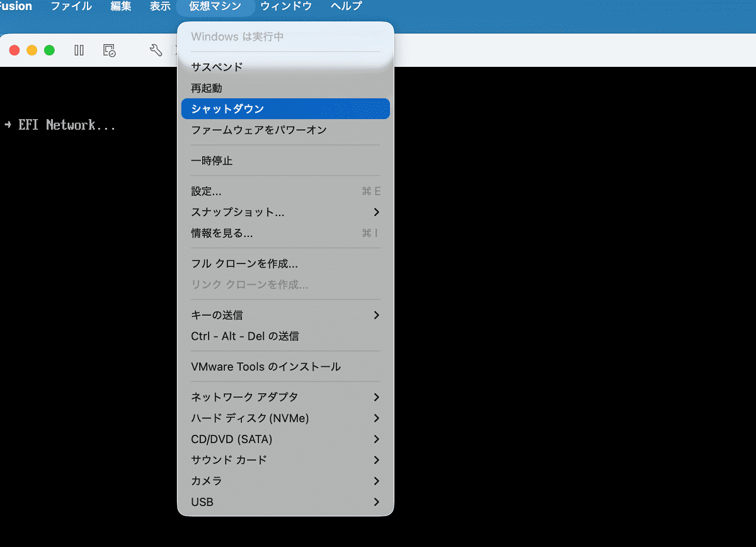The image size is (756, 547).
Task: Expand the ハード ディスク (NVMe) submenu
Action: click(x=285, y=418)
